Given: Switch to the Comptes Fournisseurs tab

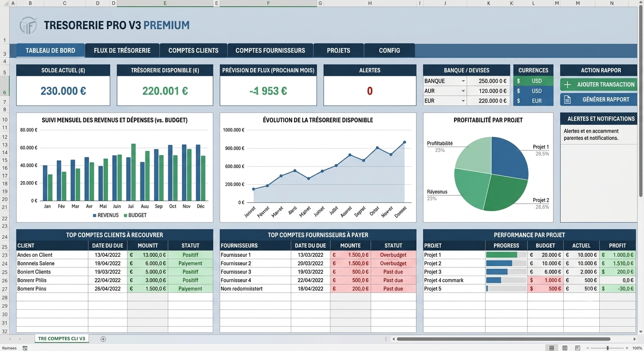Looking at the screenshot, I should point(270,50).
